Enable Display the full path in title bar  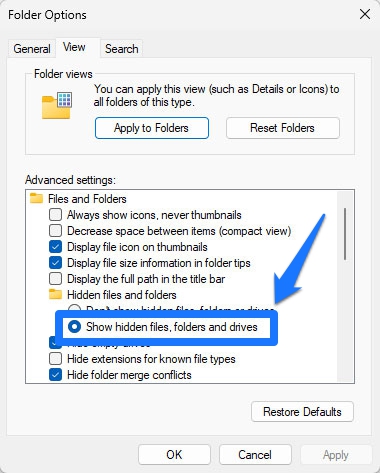[55, 279]
